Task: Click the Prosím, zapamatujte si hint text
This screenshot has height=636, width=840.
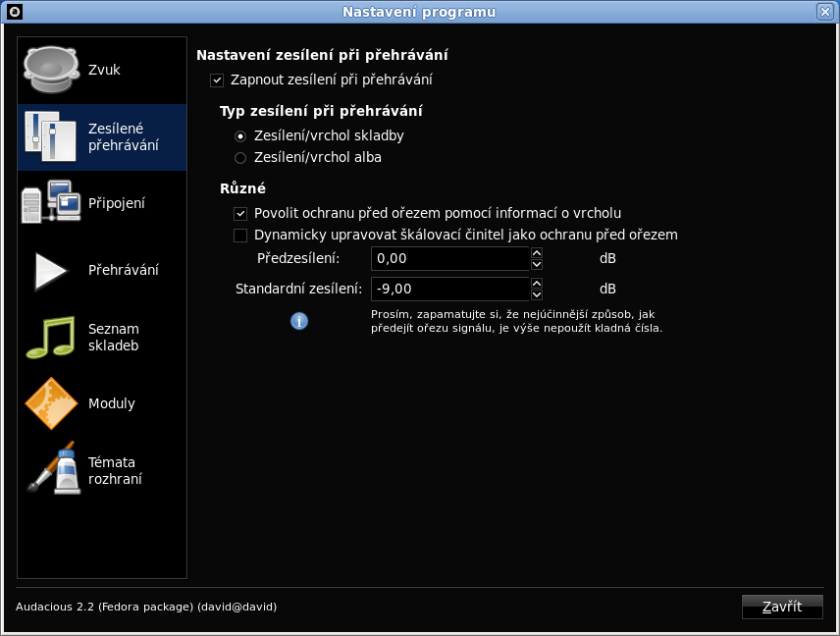Action: coord(516,321)
